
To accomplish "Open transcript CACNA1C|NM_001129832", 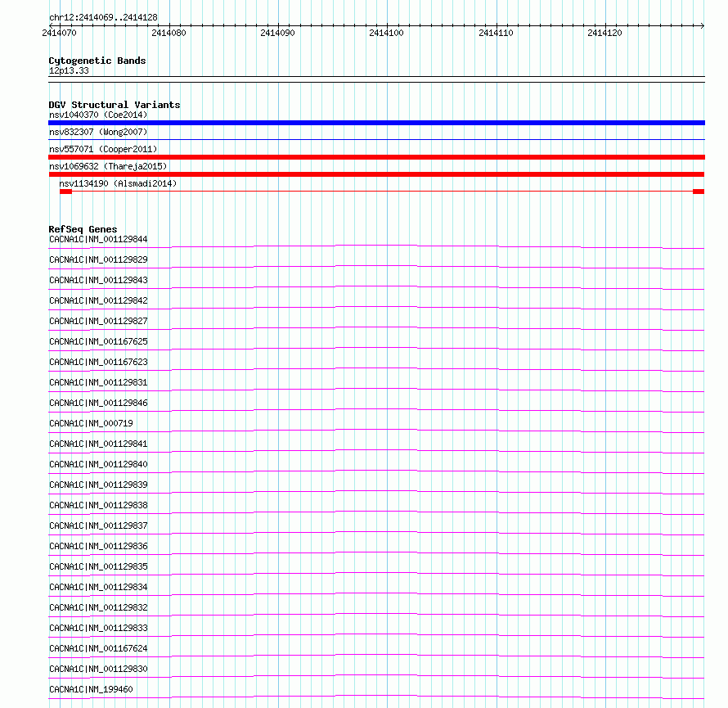I will coord(98,607).
